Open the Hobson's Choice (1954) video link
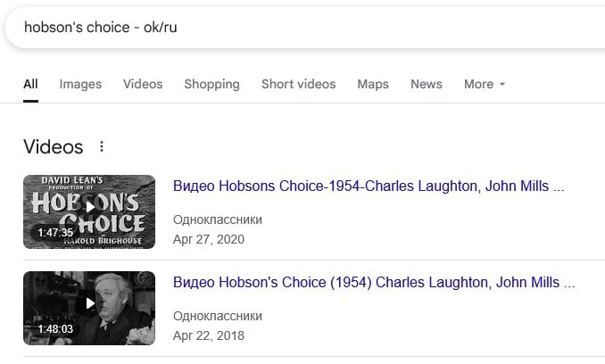The height and width of the screenshot is (364, 605). (x=374, y=283)
